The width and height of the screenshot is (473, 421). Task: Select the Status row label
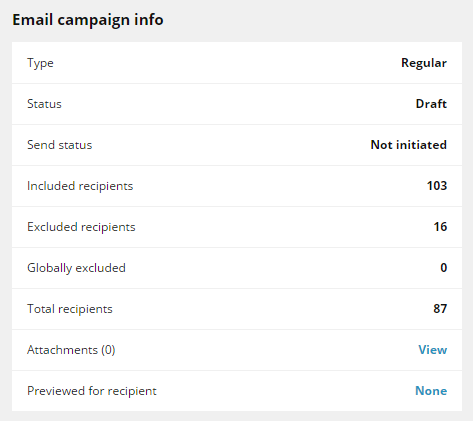tap(44, 104)
